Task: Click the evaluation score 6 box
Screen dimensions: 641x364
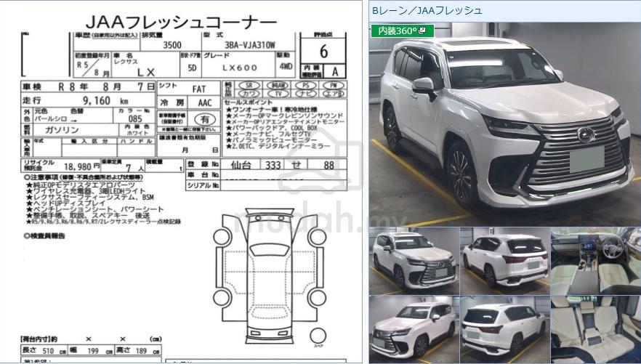Action: pos(323,52)
